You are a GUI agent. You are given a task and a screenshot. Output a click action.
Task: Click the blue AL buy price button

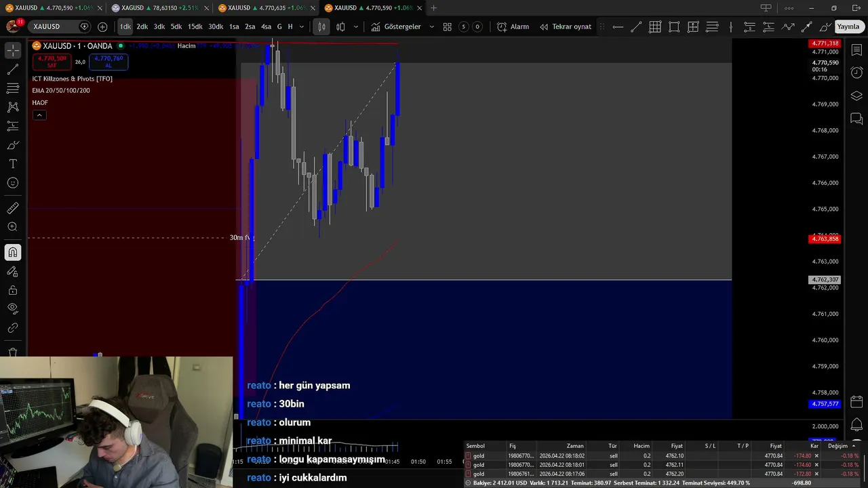(x=108, y=62)
